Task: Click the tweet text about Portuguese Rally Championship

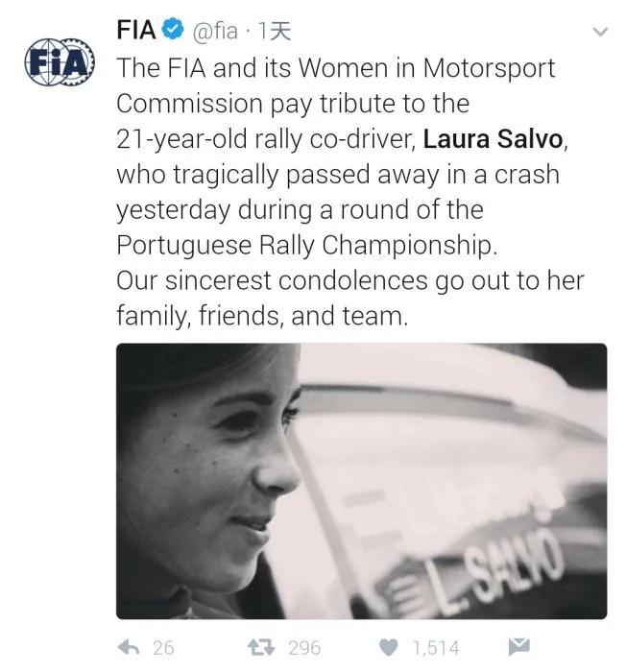Action: coord(307,245)
